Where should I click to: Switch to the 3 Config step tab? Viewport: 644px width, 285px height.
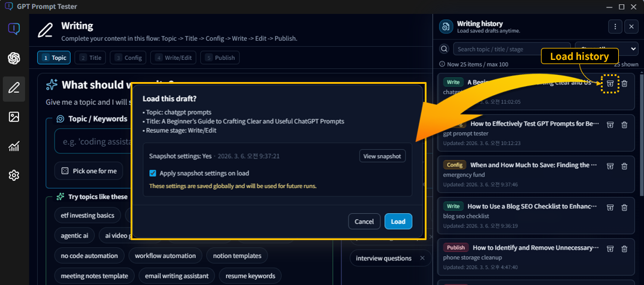(x=128, y=58)
